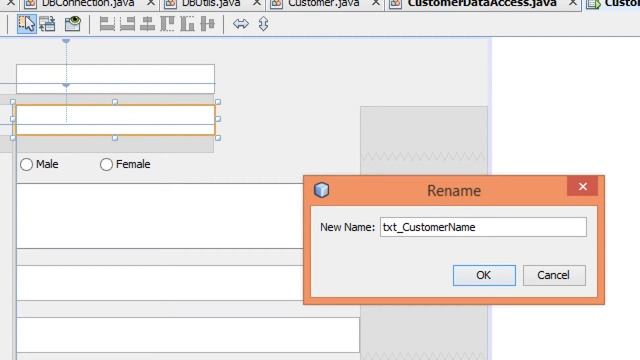Activate the Connection Mode tool

[x=47, y=24]
